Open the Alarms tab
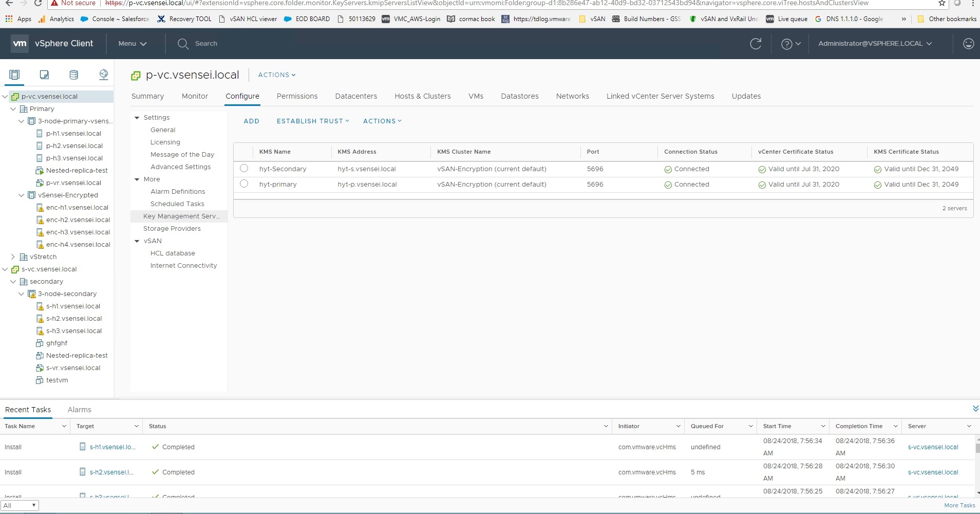The width and height of the screenshot is (980, 514). [x=79, y=410]
